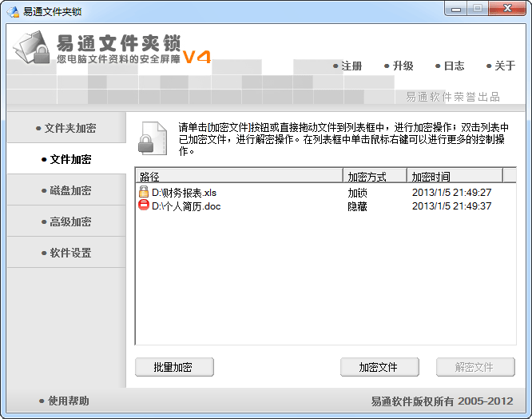
Task: Sort list by the 加密时间 column header
Action: coord(455,176)
